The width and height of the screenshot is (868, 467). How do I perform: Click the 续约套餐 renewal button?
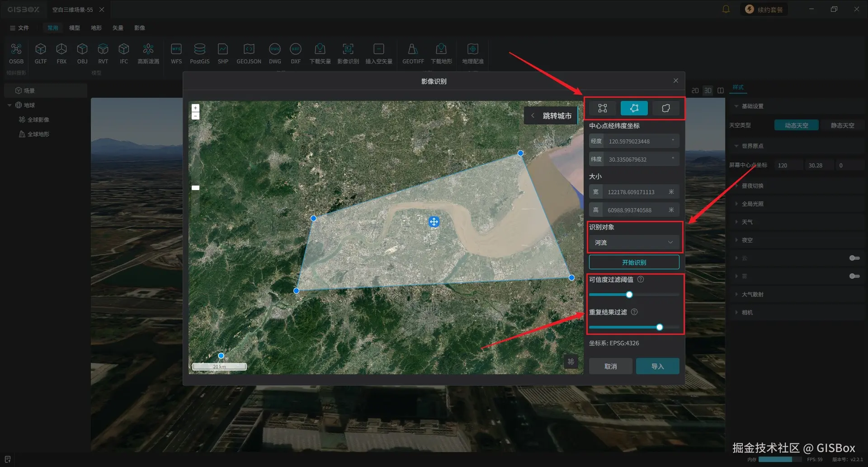click(x=764, y=10)
